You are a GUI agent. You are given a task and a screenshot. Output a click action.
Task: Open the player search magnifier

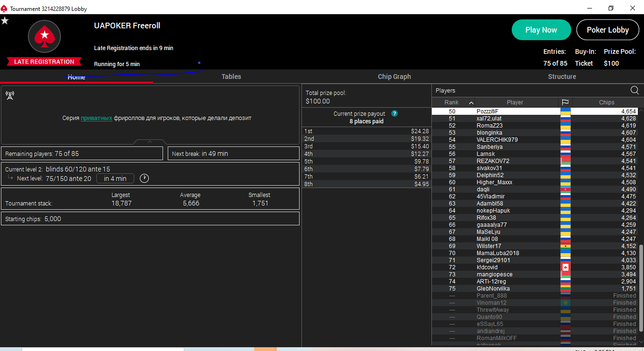[x=635, y=90]
